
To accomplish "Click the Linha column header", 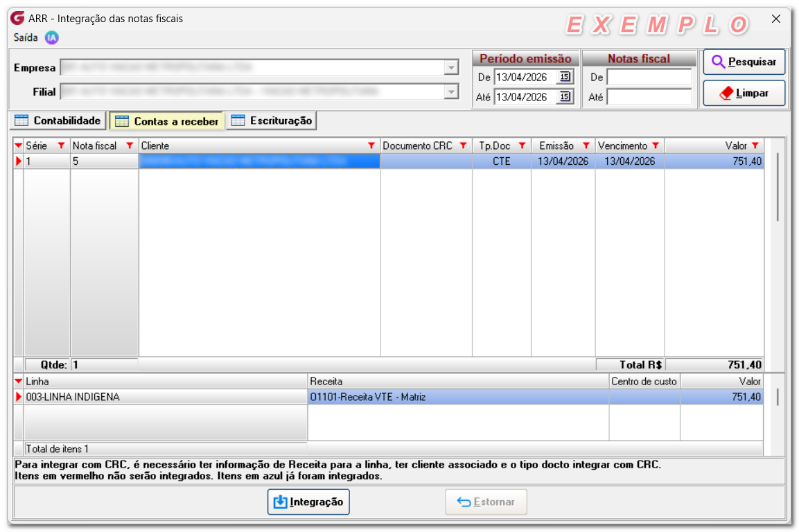I will [x=166, y=381].
